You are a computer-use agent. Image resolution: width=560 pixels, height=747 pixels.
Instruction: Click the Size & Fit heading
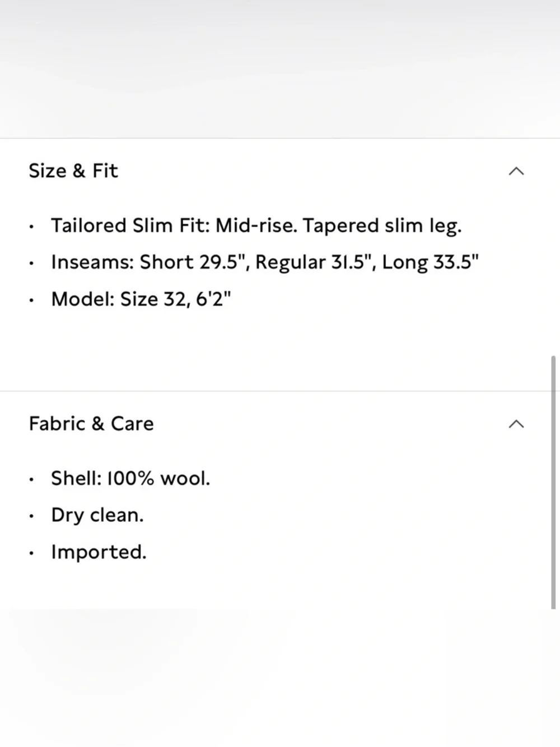73,171
